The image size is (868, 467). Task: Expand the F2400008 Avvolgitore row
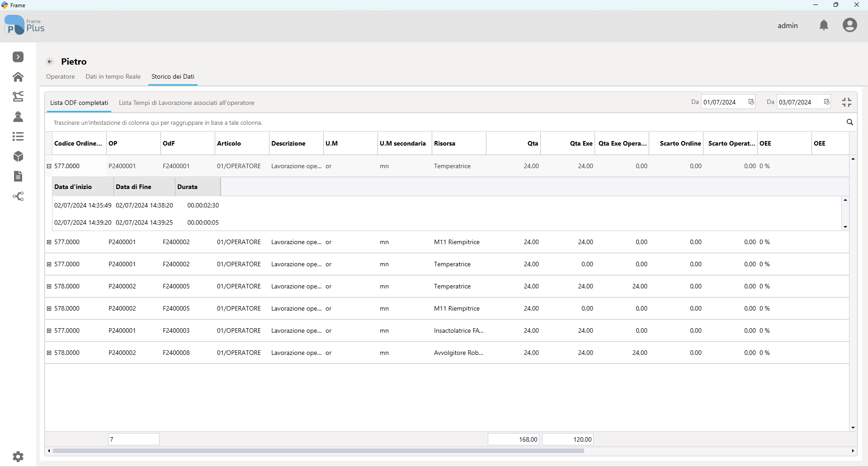49,353
